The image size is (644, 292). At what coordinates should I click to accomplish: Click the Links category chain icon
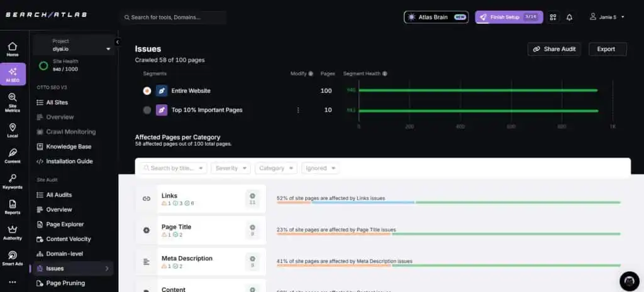pyautogui.click(x=146, y=199)
